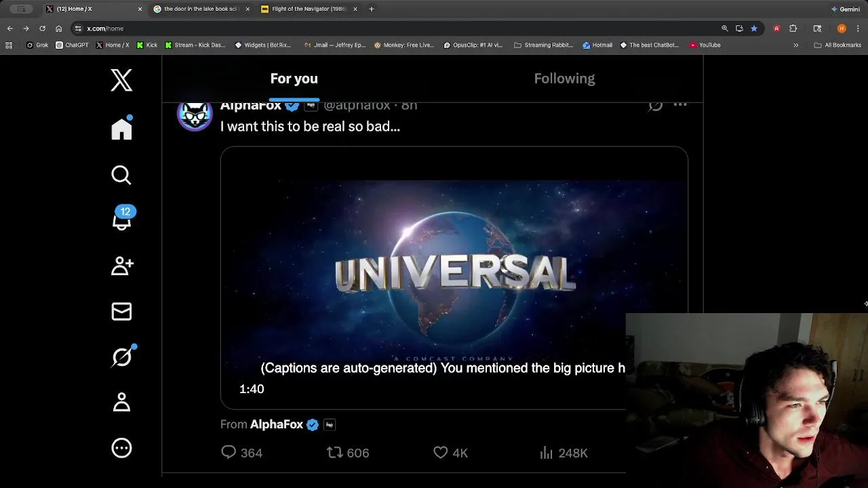This screenshot has width=868, height=488.
Task: Open the Extensions puzzle menu
Action: [793, 28]
